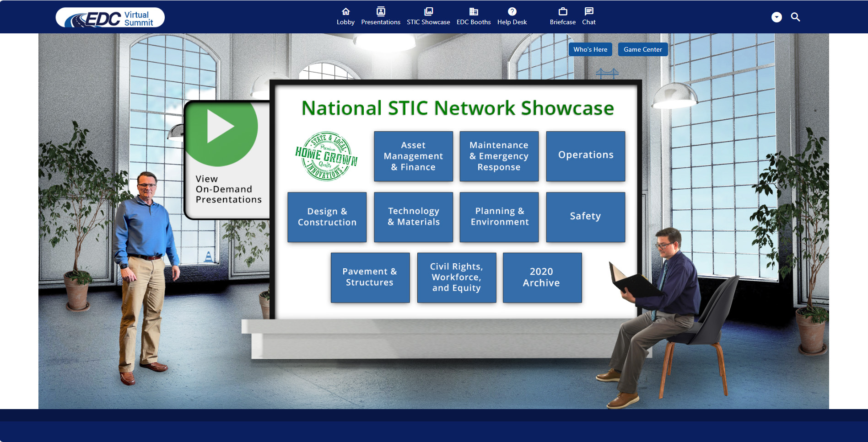The height and width of the screenshot is (442, 868).
Task: Open the 2020 Archive tile
Action: click(x=542, y=277)
